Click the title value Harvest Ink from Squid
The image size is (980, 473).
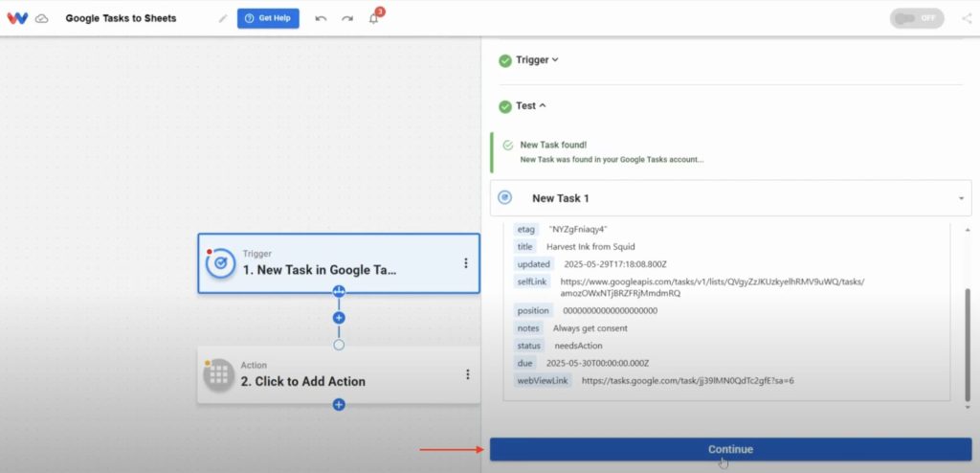point(590,247)
